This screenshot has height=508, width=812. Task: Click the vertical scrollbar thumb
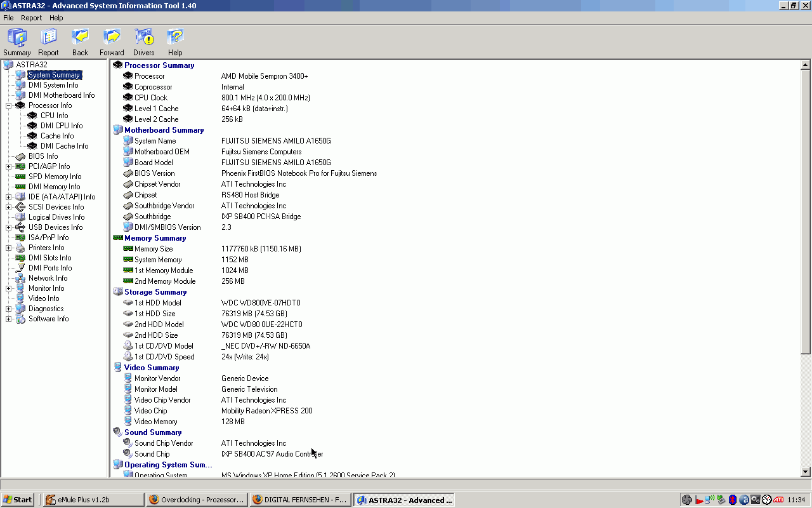(806, 212)
